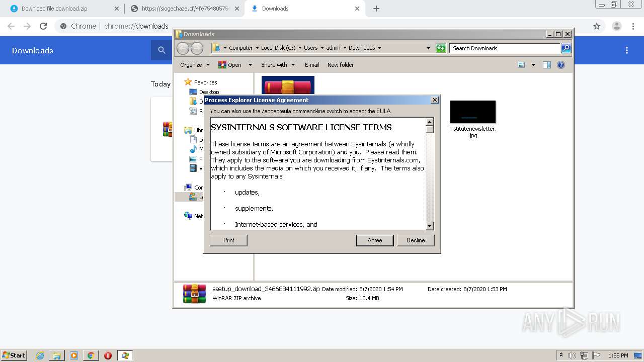This screenshot has height=362, width=644.
Task: Open Chrome profile avatar
Action: pos(617,26)
